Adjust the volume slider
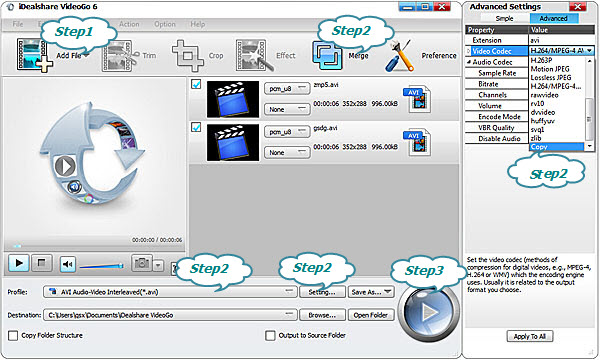This screenshot has width=600, height=360. coord(101,266)
